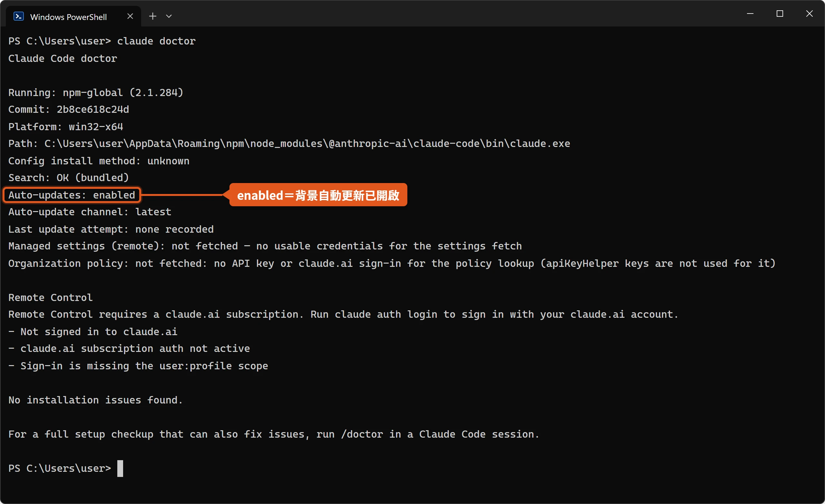Click the 'Remote Control requires a claude.ai subscription' line
Image resolution: width=825 pixels, height=504 pixels.
[x=343, y=315]
